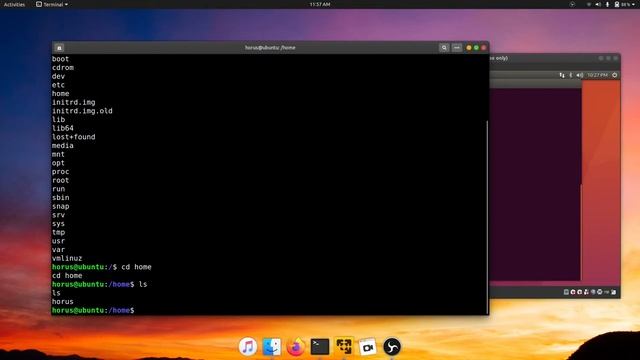
Task: Click the rightmost status icon in VM bottom bar
Action: pyautogui.click(x=614, y=292)
